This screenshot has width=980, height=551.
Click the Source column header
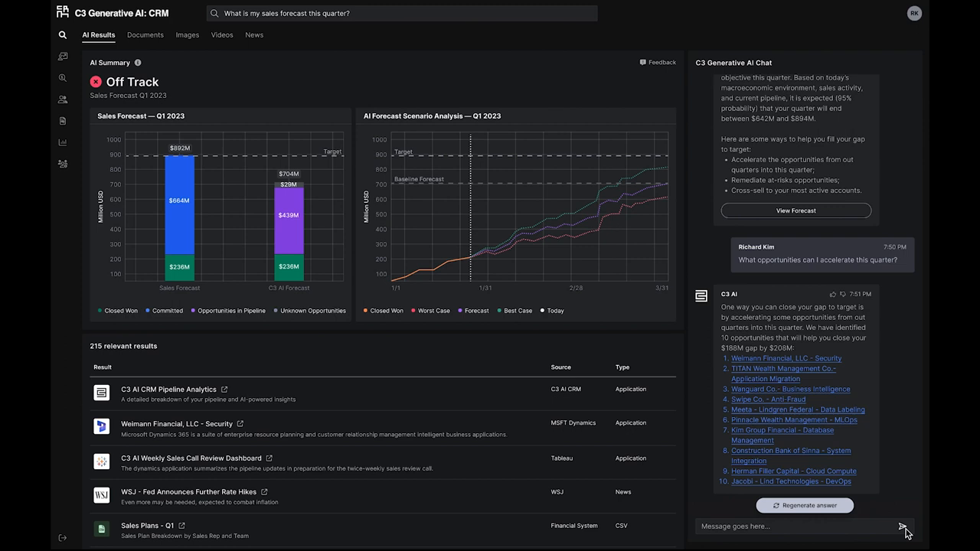pyautogui.click(x=560, y=367)
